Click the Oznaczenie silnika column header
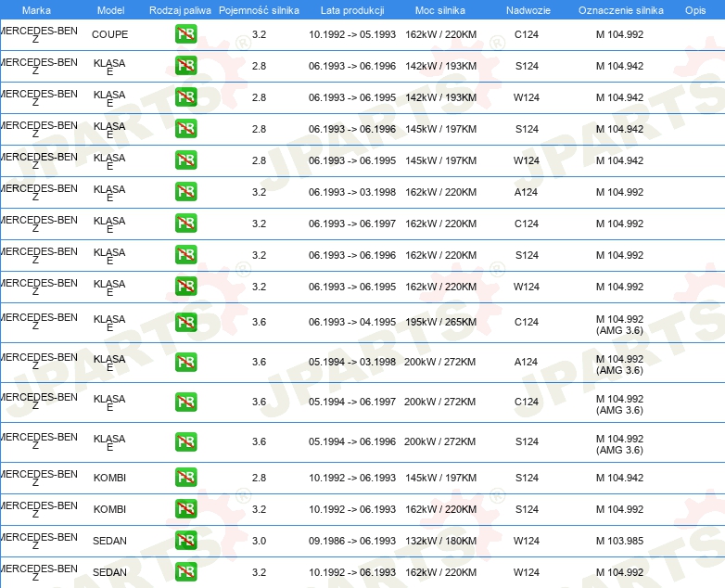 621,10
